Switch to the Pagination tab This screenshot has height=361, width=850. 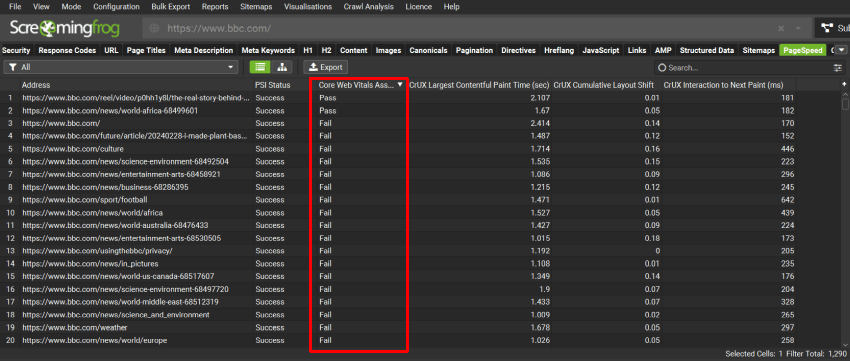point(474,50)
